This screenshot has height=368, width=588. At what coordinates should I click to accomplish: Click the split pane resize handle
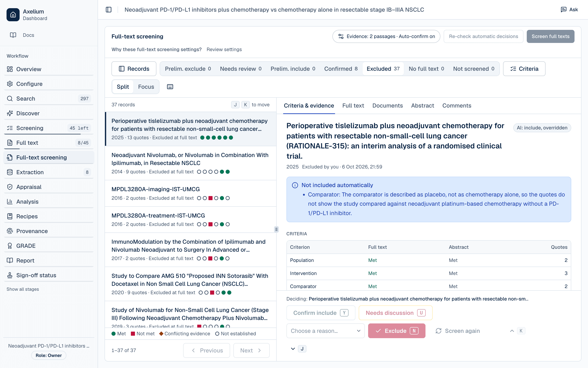tap(276, 229)
